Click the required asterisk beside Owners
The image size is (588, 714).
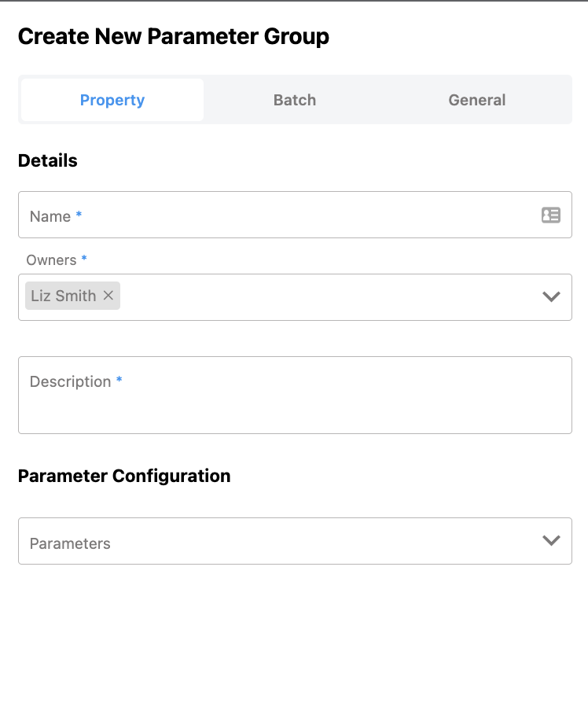(84, 259)
